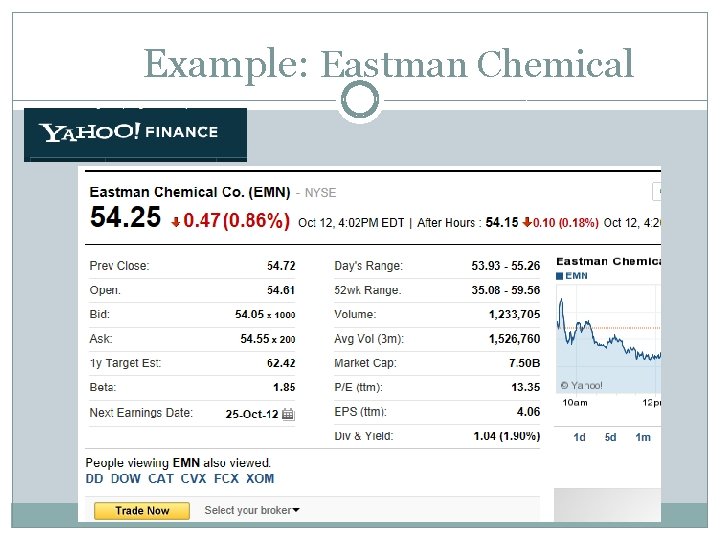Open the earnings date calendar icon
The width and height of the screenshot is (720, 540).
(x=288, y=414)
